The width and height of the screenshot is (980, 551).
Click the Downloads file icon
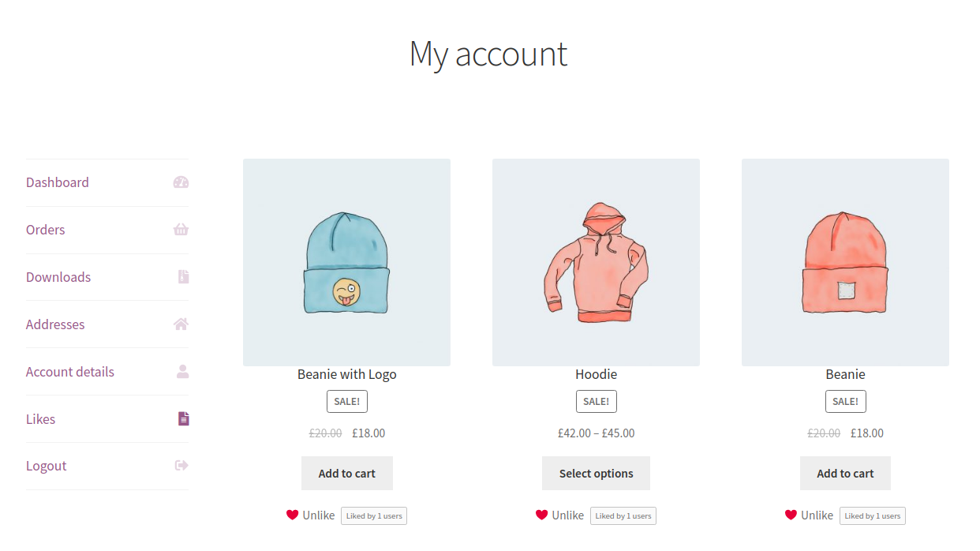(x=181, y=277)
